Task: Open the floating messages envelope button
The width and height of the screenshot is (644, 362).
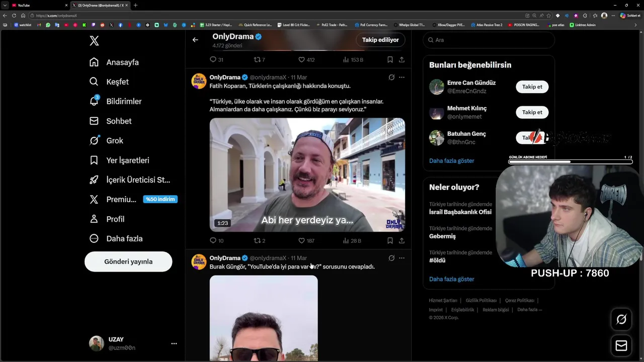Action: tap(621, 346)
